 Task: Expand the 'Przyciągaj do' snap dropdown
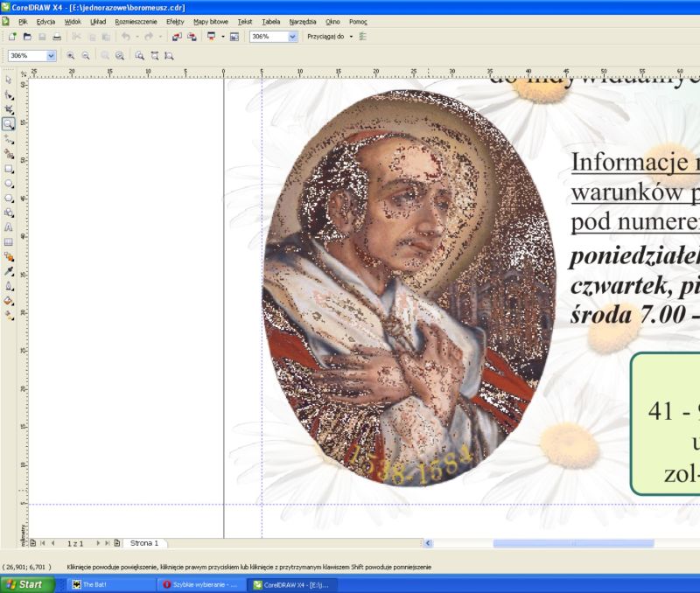pyautogui.click(x=351, y=37)
